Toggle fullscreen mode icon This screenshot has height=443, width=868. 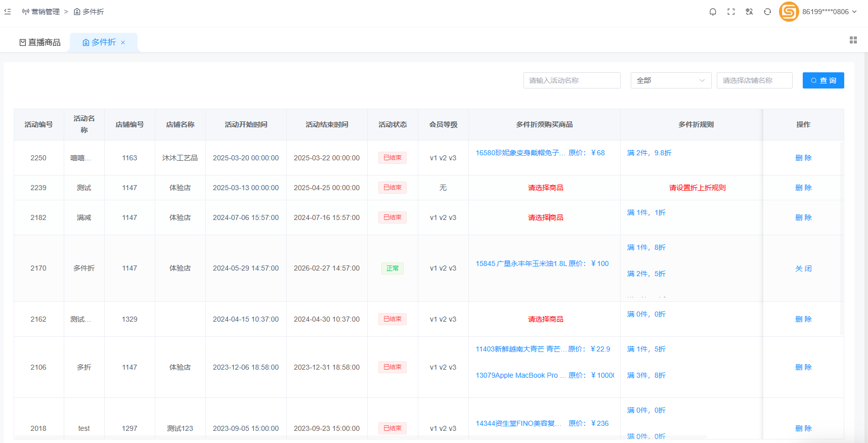(731, 12)
